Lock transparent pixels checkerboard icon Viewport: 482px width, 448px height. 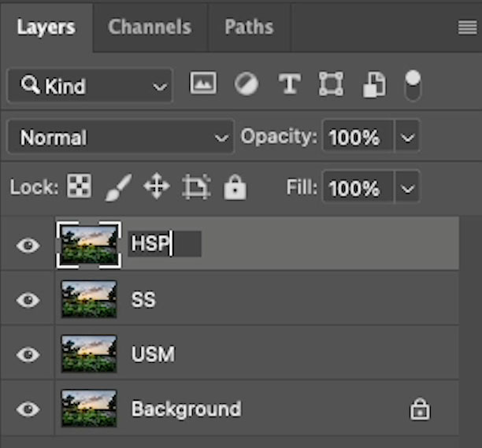tap(79, 186)
